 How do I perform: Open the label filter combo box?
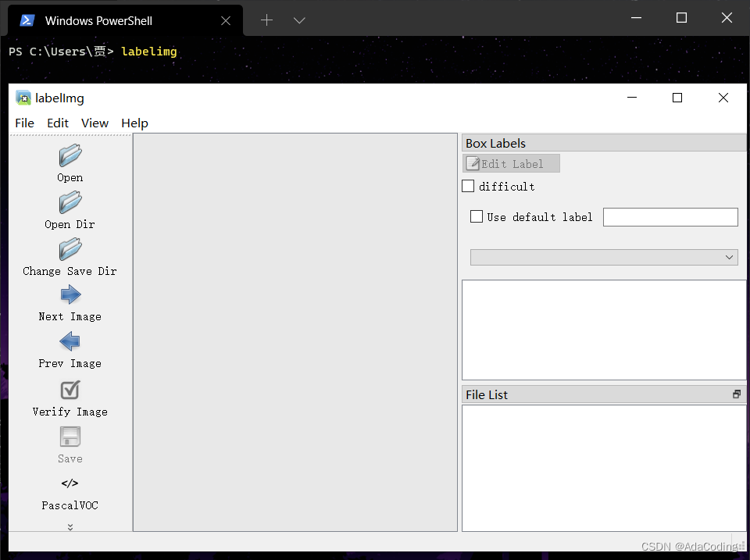(x=604, y=257)
